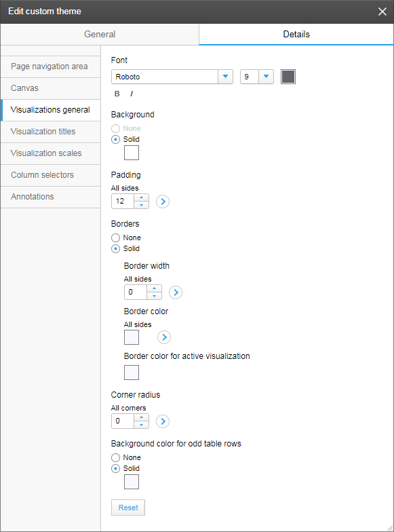Click the Reset button
The image size is (394, 532).
click(128, 508)
